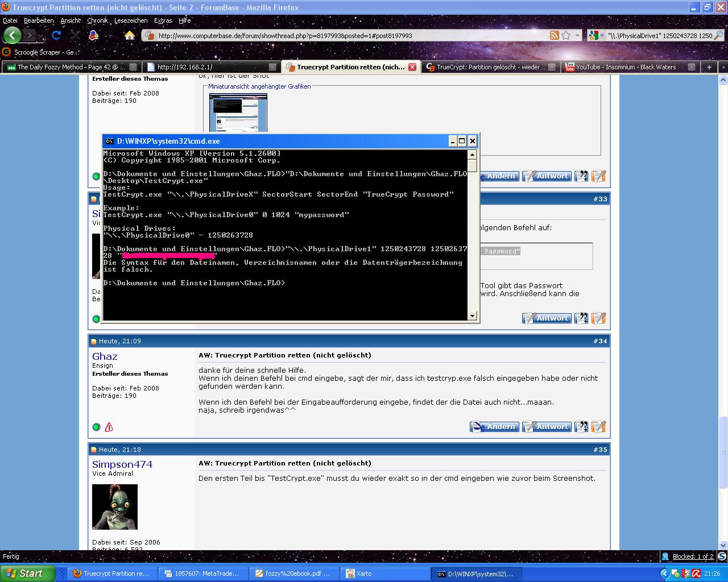Screen dimensions: 728x582
Task: Close the YouTube Insomnium tab
Action: point(692,67)
